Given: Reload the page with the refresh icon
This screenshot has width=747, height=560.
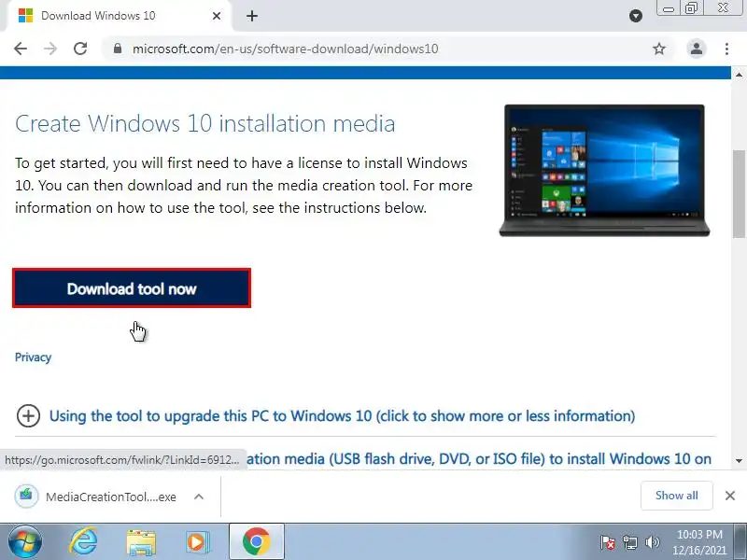Looking at the screenshot, I should (x=80, y=49).
